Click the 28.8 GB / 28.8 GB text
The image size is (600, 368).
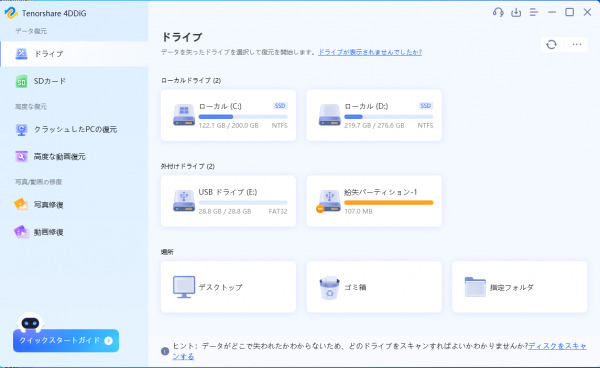(225, 211)
